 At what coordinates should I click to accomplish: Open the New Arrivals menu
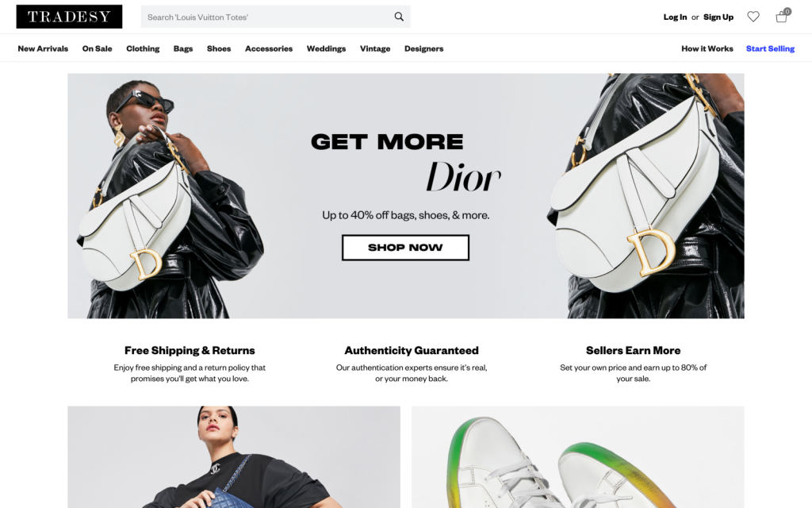(x=43, y=48)
